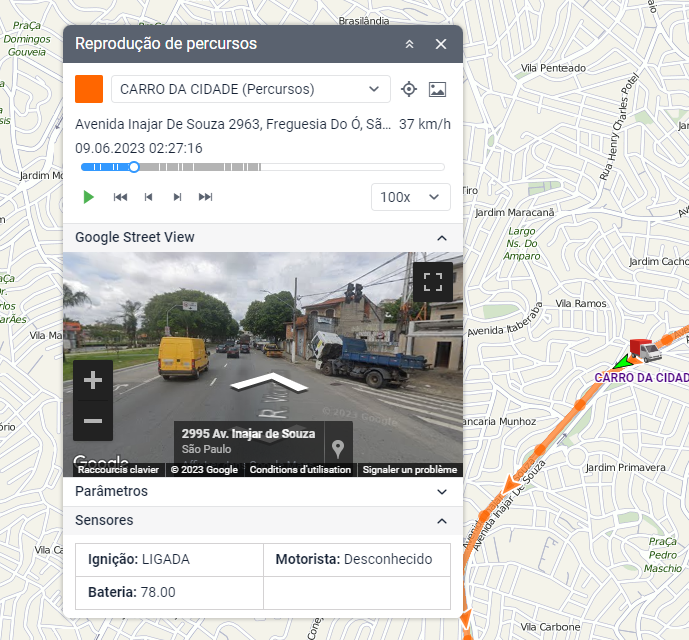Click the image gallery icon
Viewport: 689px width, 640px height.
coord(437,89)
